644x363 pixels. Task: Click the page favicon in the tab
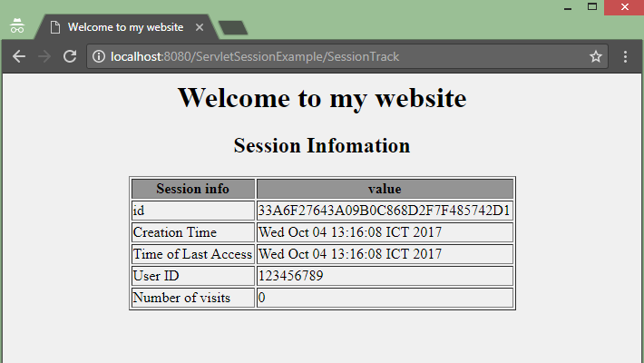55,27
